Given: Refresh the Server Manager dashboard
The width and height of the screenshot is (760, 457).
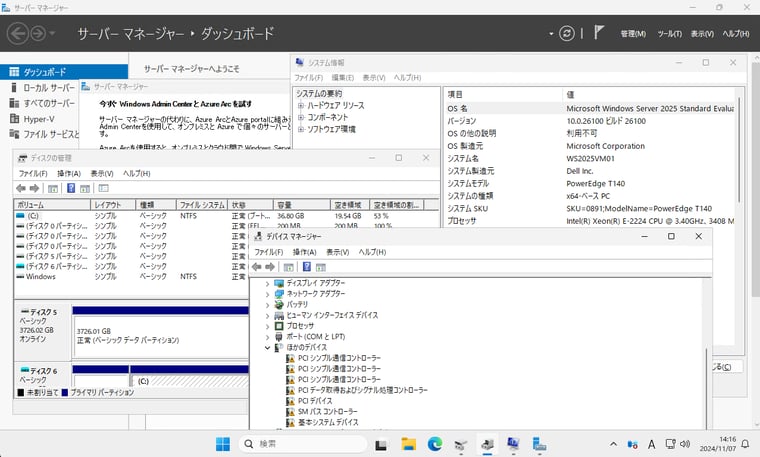Looking at the screenshot, I should (566, 33).
